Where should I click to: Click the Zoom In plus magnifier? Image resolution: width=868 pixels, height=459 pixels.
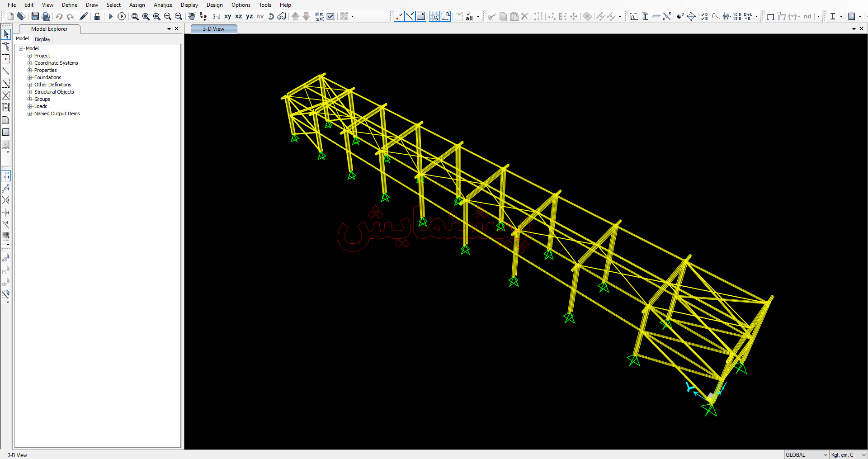tap(167, 16)
